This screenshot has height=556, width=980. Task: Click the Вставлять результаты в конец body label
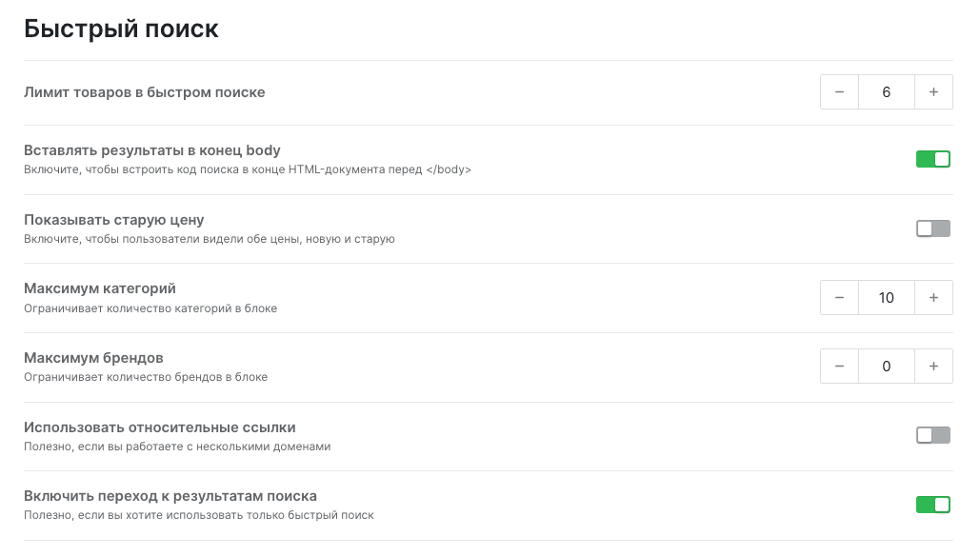point(151,150)
